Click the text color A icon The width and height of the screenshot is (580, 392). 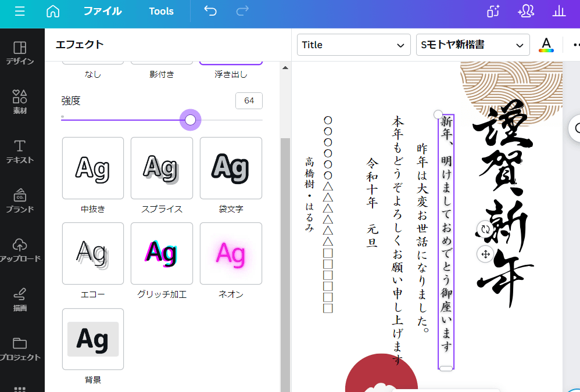click(546, 45)
